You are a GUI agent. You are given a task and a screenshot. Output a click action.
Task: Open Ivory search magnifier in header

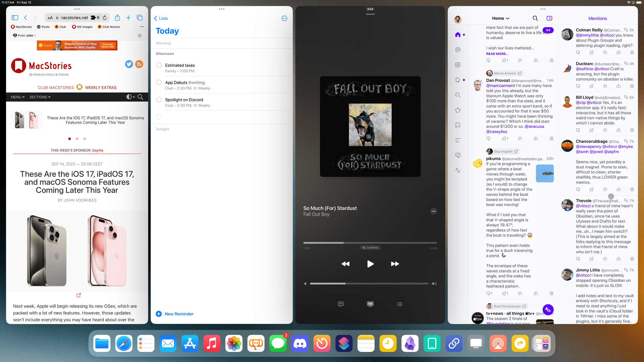(535, 18)
